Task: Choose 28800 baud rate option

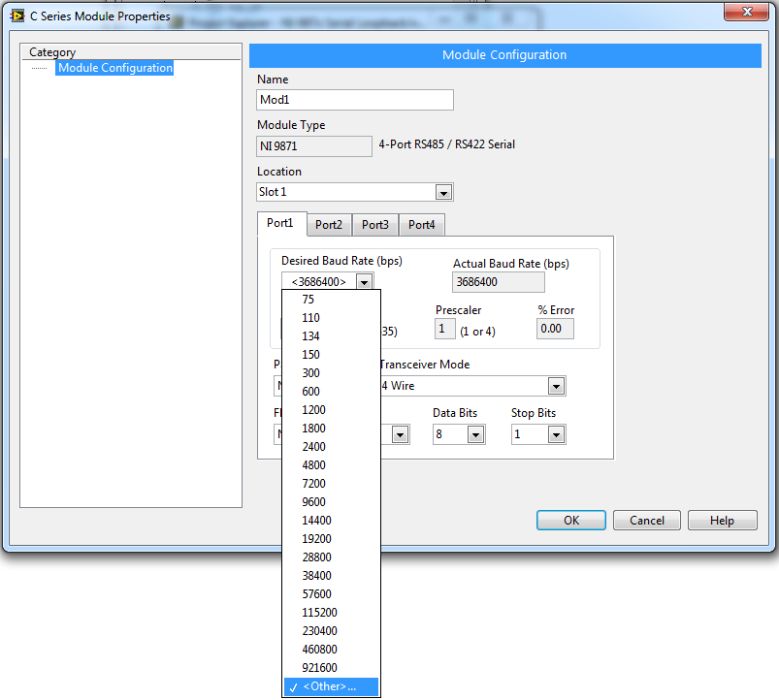Action: click(x=331, y=557)
